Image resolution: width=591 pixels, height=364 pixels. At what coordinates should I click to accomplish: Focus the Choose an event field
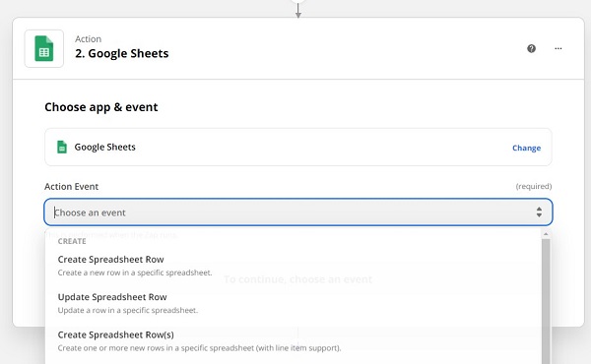click(x=298, y=212)
